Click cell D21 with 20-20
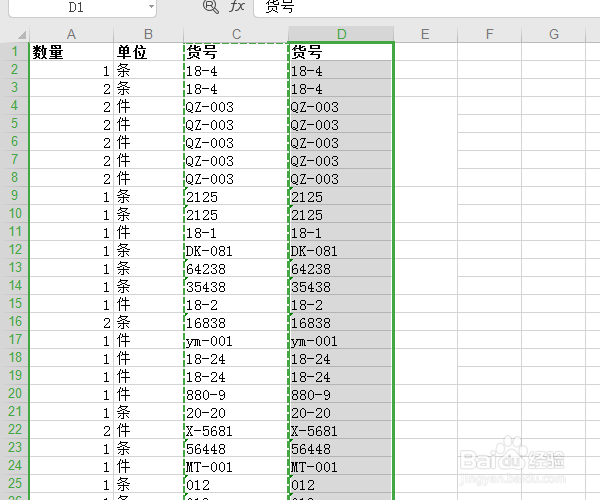Screen dimensions: 600x500 pyautogui.click(x=341, y=412)
